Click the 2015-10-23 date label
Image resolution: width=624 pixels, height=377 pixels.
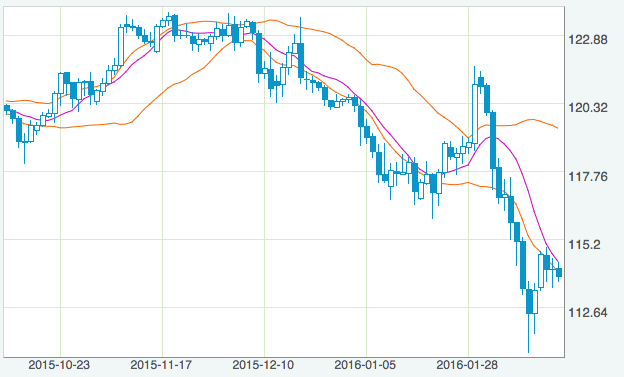(x=59, y=365)
